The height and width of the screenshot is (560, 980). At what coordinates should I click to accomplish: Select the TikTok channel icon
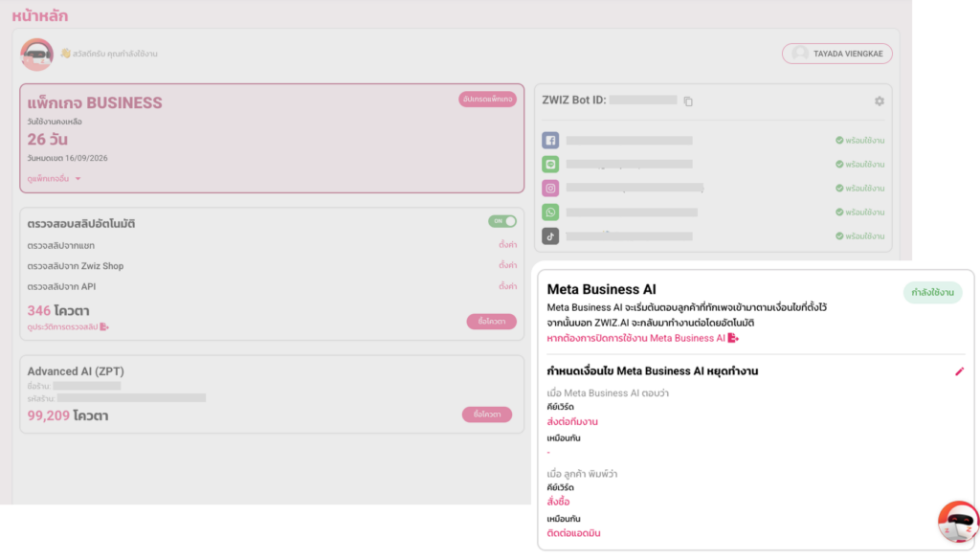coord(550,236)
